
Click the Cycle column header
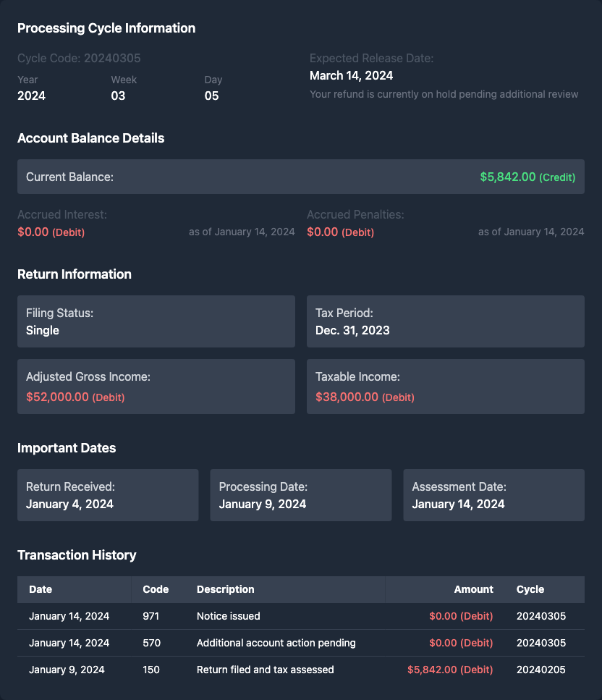(x=530, y=589)
